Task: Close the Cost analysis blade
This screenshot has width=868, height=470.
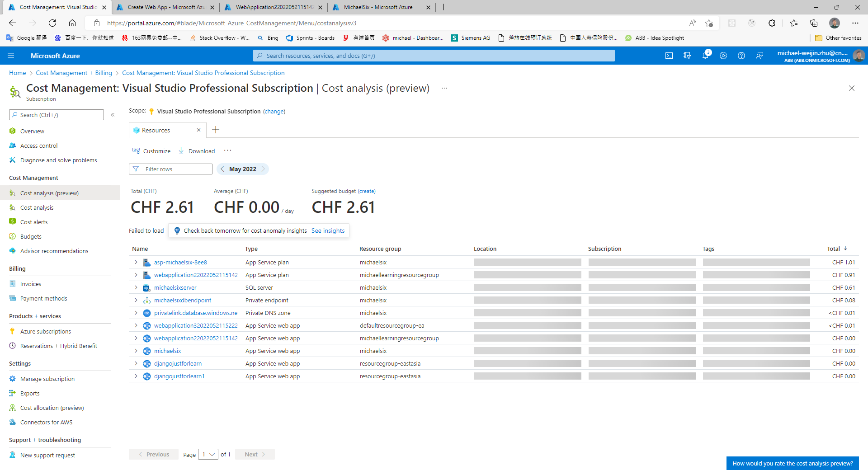Action: pyautogui.click(x=852, y=88)
